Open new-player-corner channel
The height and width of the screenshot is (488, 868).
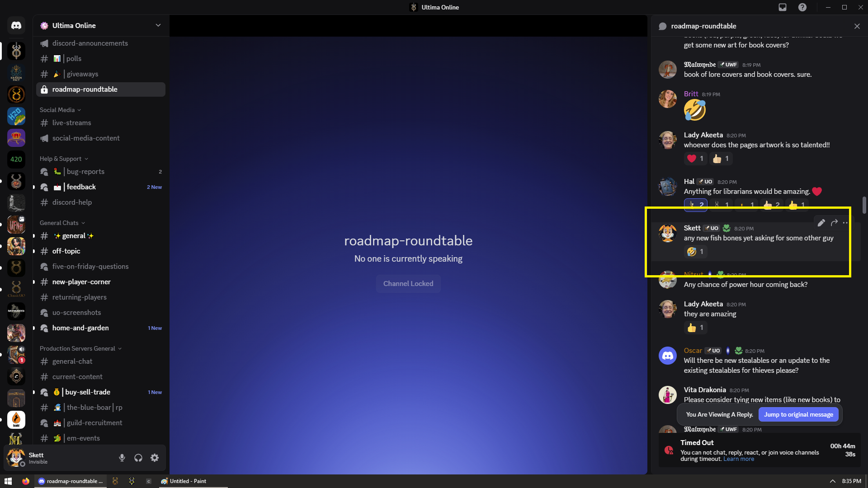(101, 282)
